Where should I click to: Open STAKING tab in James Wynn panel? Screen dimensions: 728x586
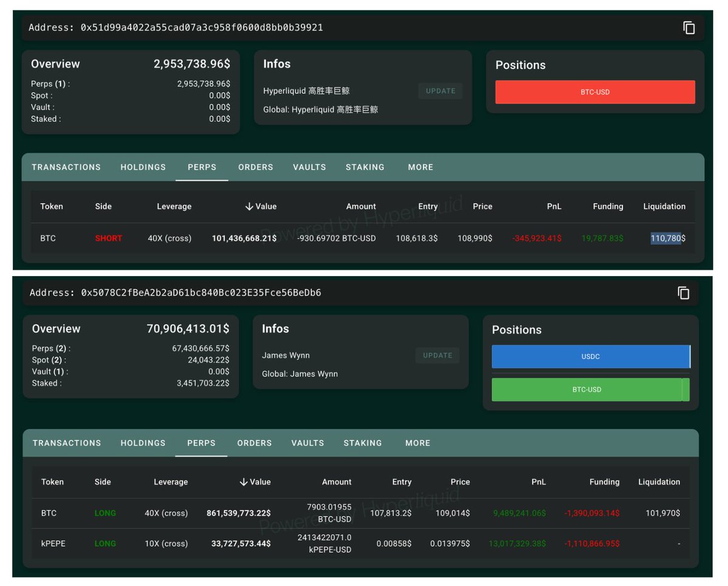coord(363,443)
